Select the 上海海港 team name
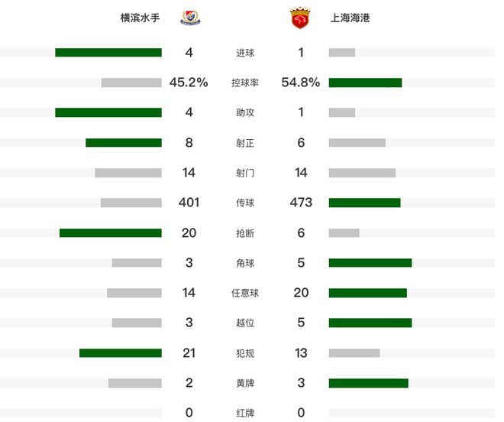The image size is (504, 422). pyautogui.click(x=351, y=18)
